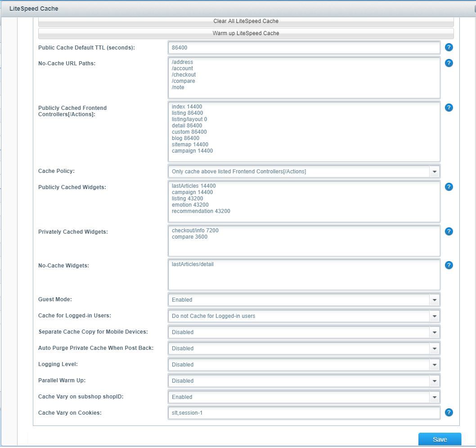This screenshot has height=448, width=476.
Task: Open the Parallel Warm Up dropdown
Action: point(435,381)
